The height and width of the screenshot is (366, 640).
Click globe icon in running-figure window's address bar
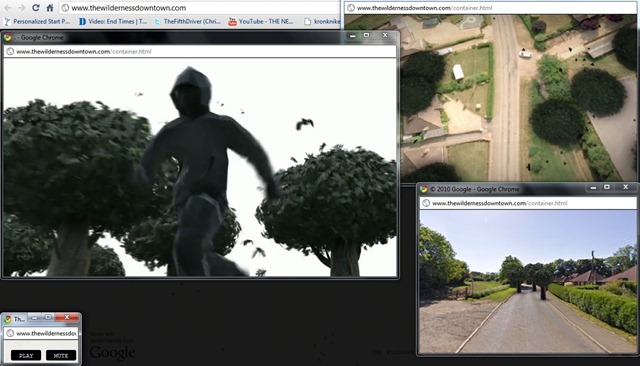[10, 51]
